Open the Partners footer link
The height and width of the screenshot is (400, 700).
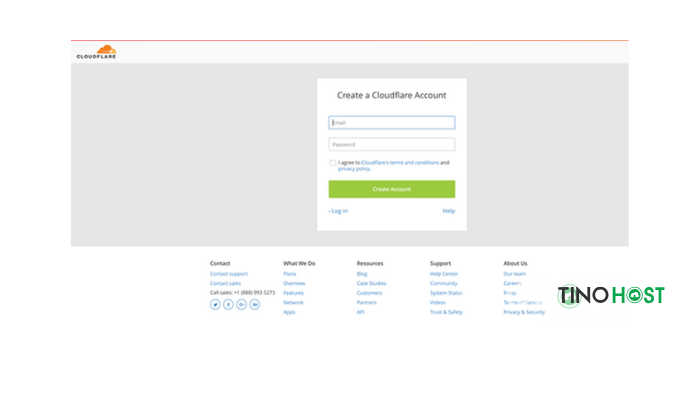(367, 302)
